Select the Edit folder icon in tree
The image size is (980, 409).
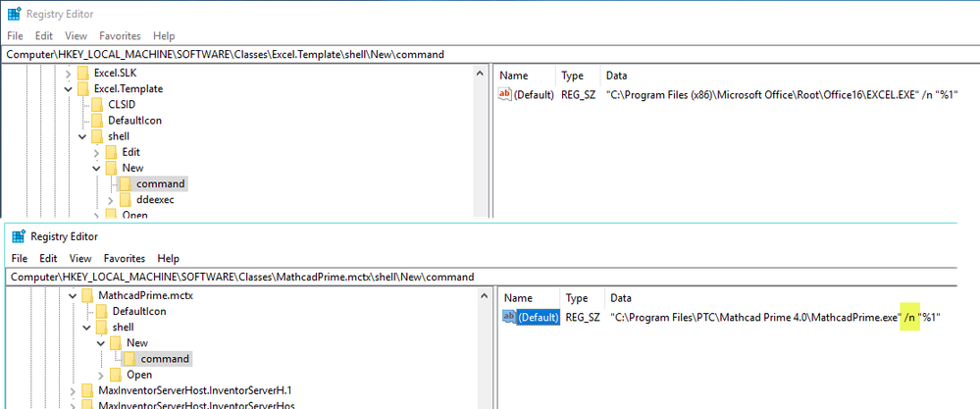[x=111, y=152]
